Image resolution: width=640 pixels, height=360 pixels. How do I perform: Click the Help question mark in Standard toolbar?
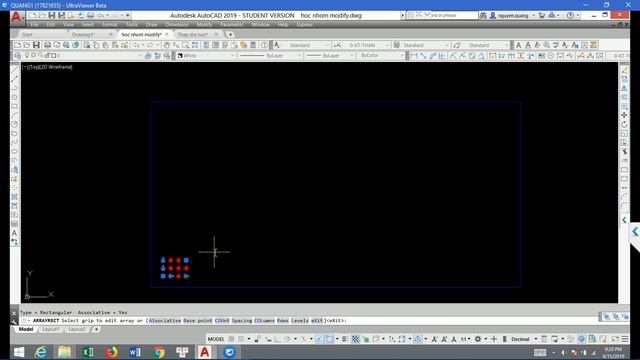(264, 45)
